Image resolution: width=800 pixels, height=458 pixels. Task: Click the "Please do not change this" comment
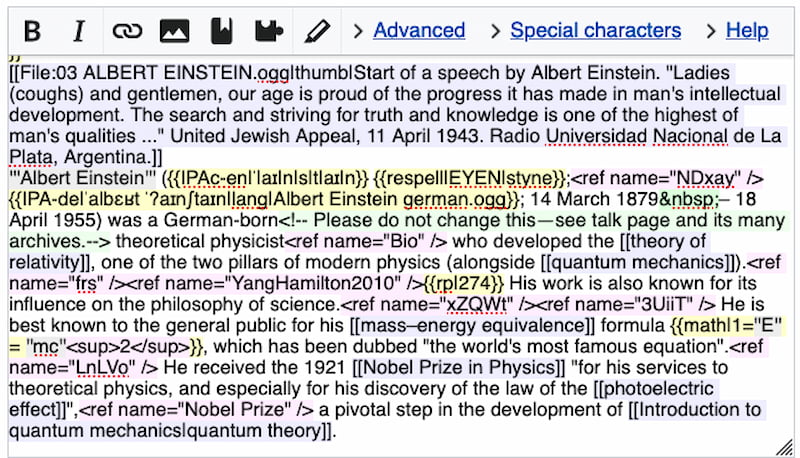[x=424, y=220]
